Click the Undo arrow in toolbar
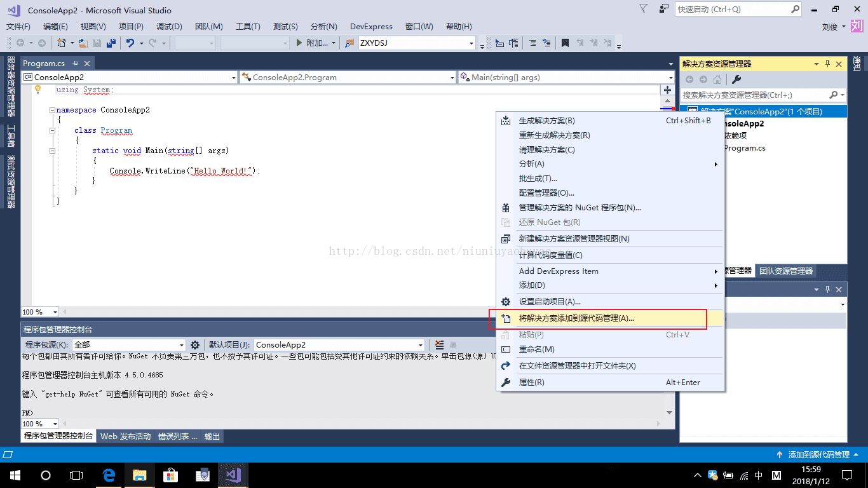Image resolution: width=868 pixels, height=488 pixels. [130, 43]
